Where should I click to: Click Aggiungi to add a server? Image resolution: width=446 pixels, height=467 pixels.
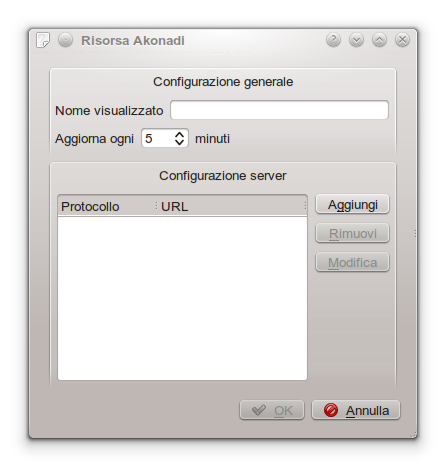352,204
